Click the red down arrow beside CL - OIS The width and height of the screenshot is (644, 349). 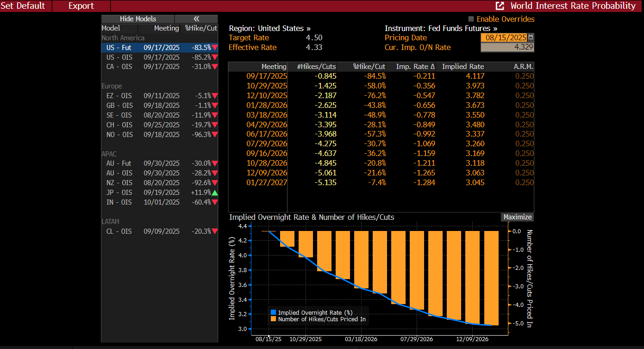pyautogui.click(x=214, y=231)
